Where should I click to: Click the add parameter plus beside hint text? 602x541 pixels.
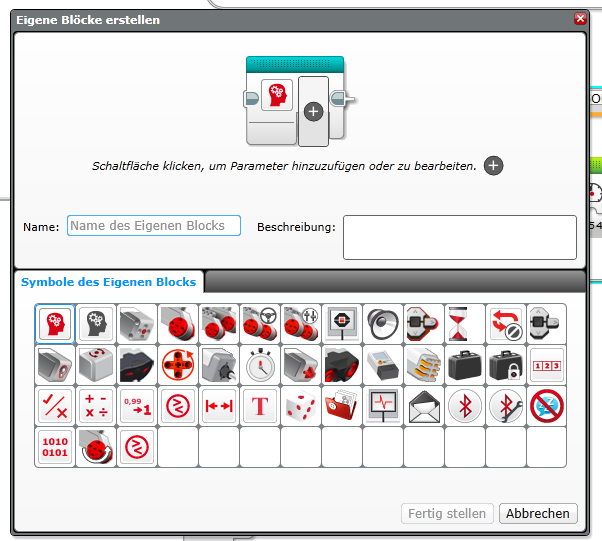point(493,166)
